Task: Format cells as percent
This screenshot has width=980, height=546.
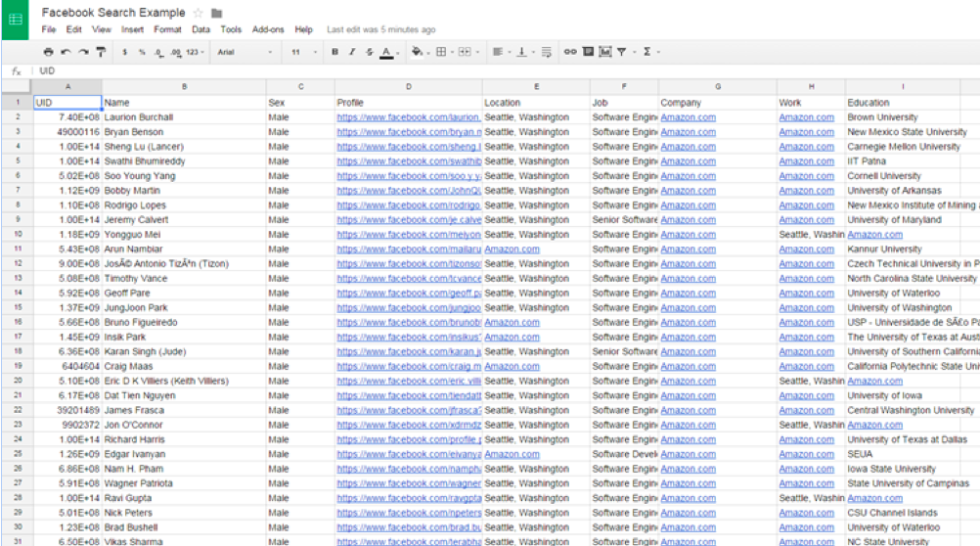Action: (x=142, y=52)
